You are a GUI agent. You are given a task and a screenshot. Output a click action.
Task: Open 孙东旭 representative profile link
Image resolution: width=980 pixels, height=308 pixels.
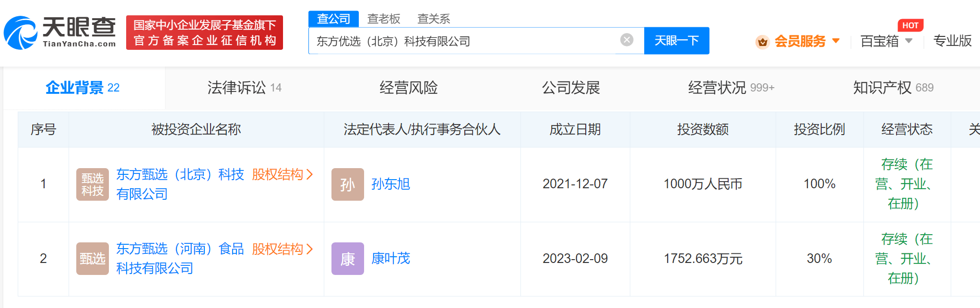(x=391, y=184)
